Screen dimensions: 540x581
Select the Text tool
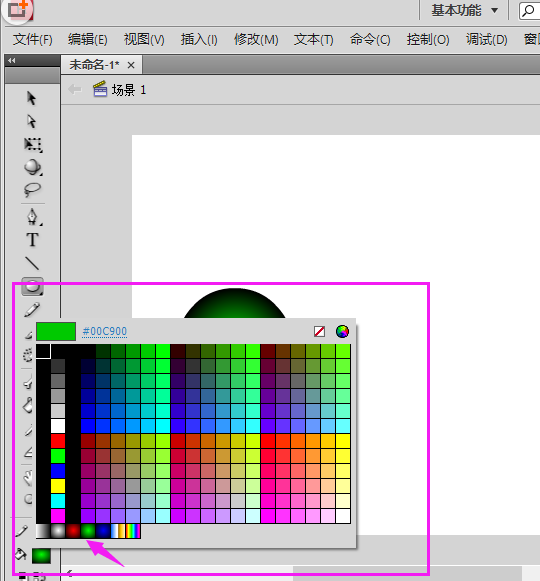pyautogui.click(x=32, y=240)
